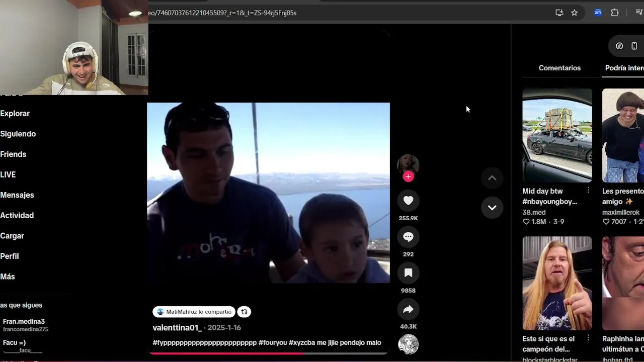This screenshot has width=644, height=362.
Task: Go to previous video with up chevron
Action: coord(492,178)
